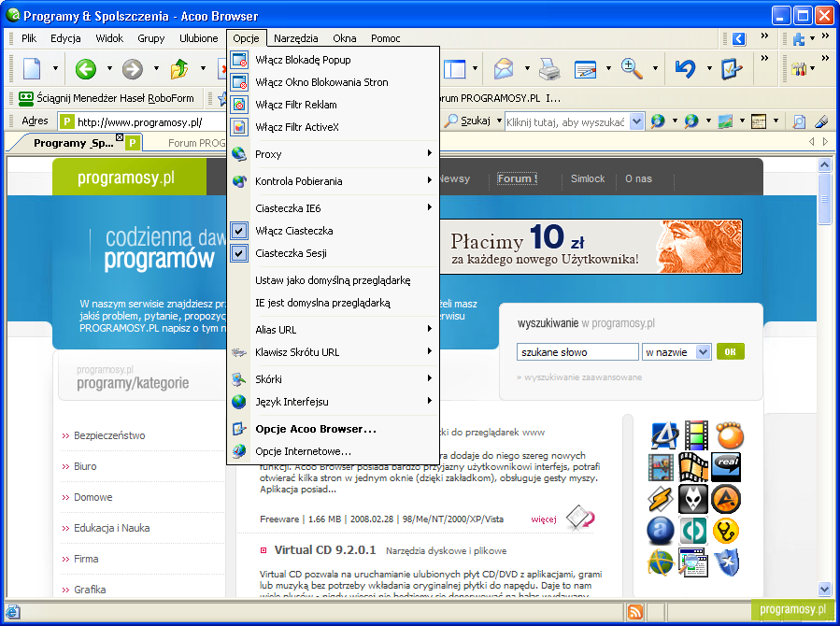Viewport: 840px width, 626px height.
Task: Click the RSS feed icon in status bar
Action: (635, 612)
